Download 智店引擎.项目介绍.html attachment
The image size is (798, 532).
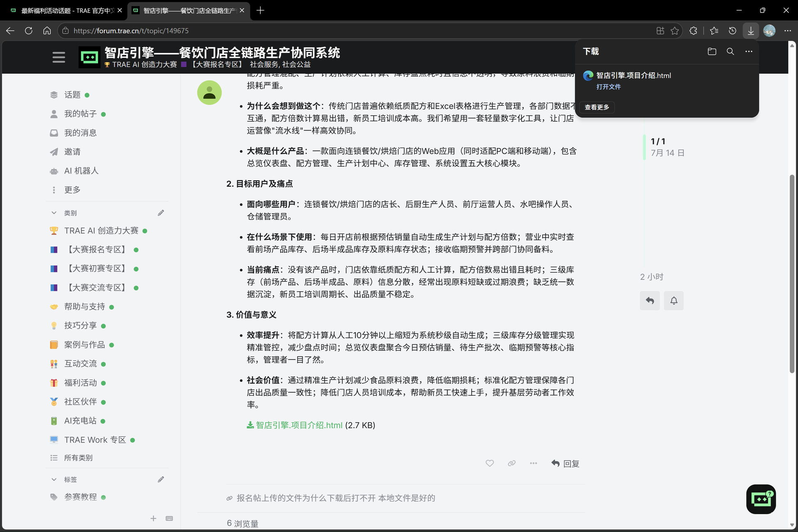click(298, 425)
